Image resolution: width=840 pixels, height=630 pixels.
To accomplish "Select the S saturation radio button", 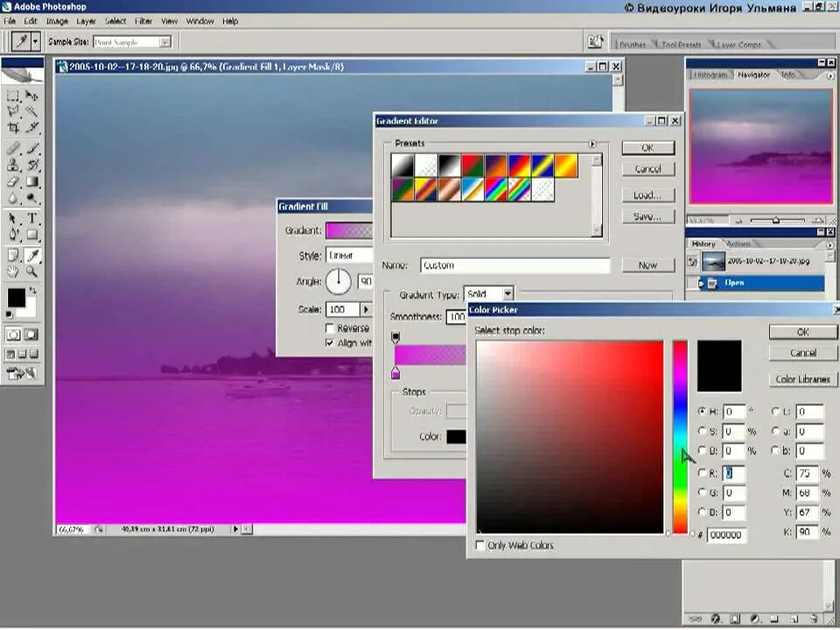I will pyautogui.click(x=703, y=430).
